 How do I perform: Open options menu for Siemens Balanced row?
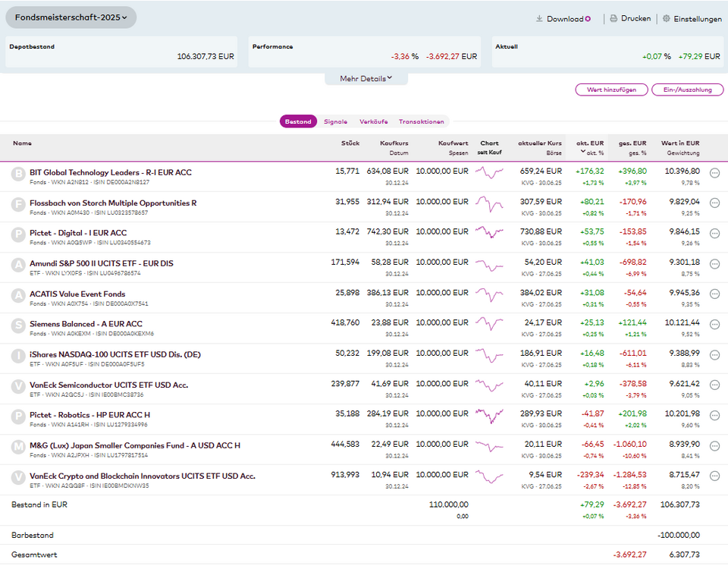pos(714,325)
